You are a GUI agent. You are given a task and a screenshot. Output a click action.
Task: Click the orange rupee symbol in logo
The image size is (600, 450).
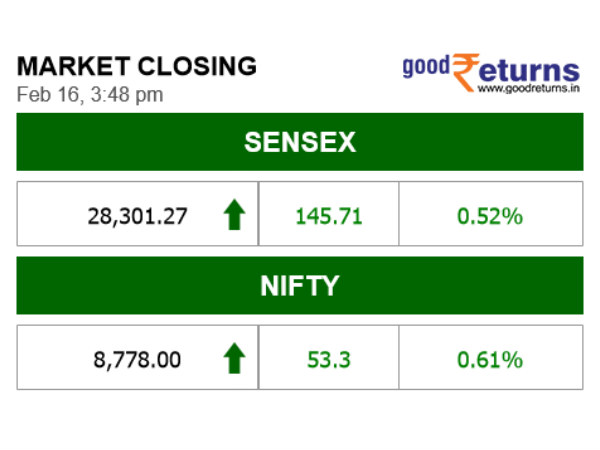click(x=464, y=72)
